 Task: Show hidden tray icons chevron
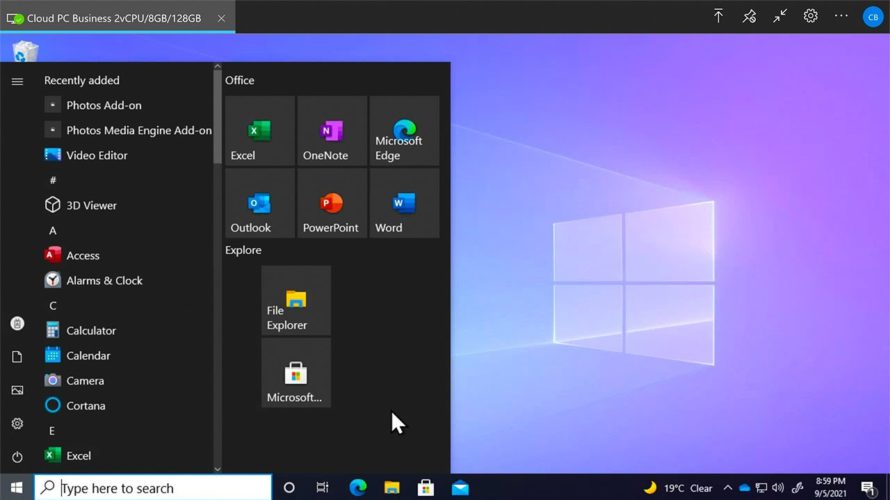click(728, 488)
